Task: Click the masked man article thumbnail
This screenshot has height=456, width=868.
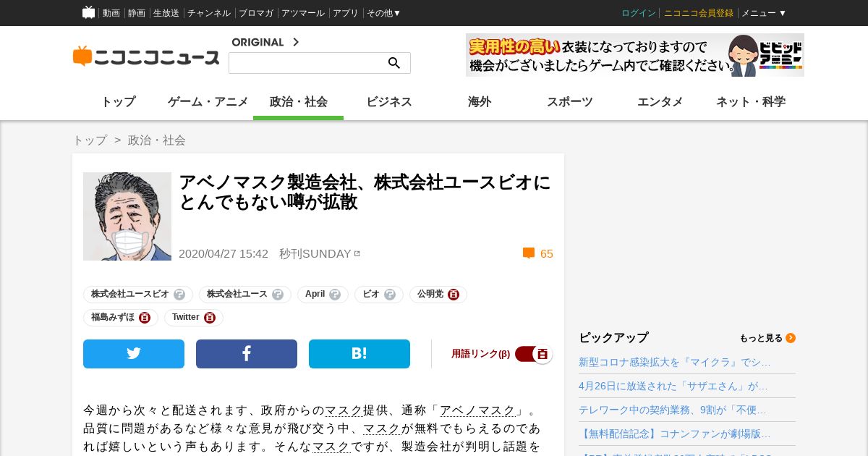Action: [127, 216]
